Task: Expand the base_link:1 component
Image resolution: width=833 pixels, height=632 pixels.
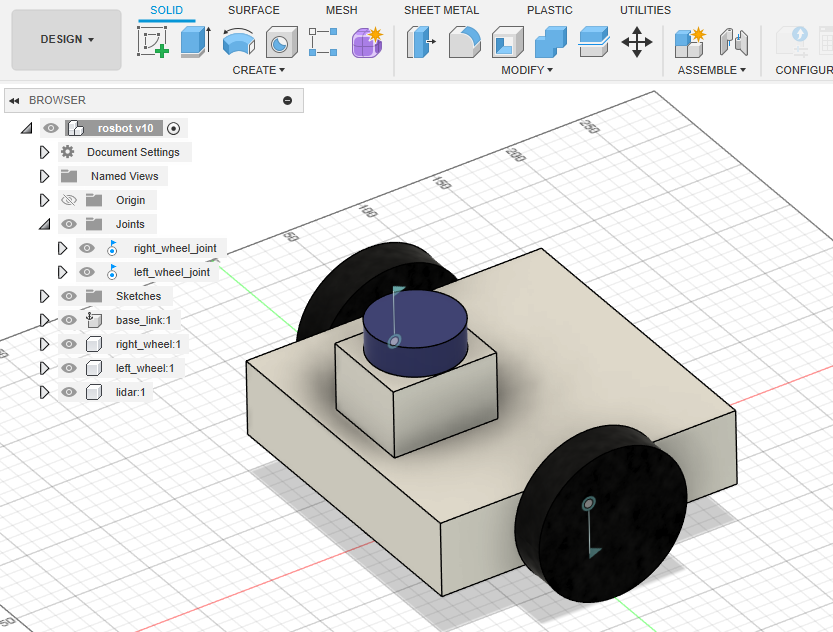Action: [x=44, y=320]
